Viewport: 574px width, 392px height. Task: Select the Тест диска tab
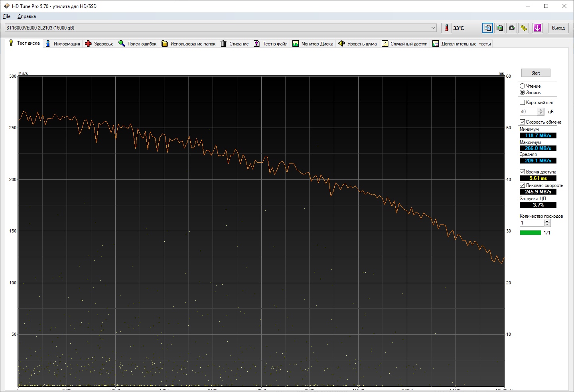click(24, 43)
